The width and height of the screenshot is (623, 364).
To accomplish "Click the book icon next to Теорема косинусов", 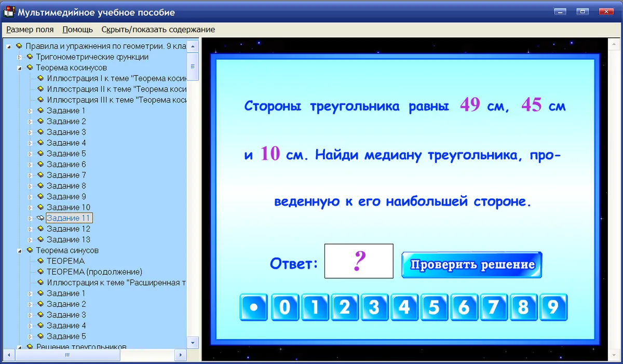I will tap(30, 68).
